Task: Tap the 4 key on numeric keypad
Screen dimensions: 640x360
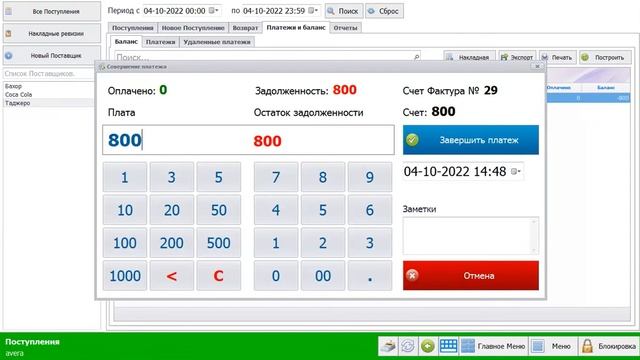Action: pos(276,210)
